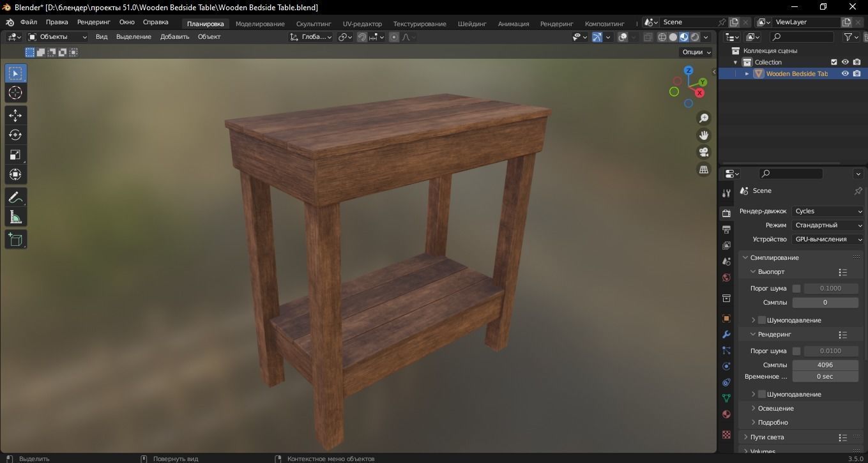868x463 pixels.
Task: Select the Select Box tool
Action: 15,73
